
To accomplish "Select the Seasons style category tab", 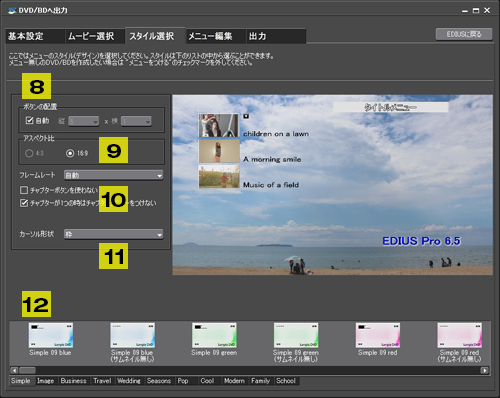I will [159, 381].
